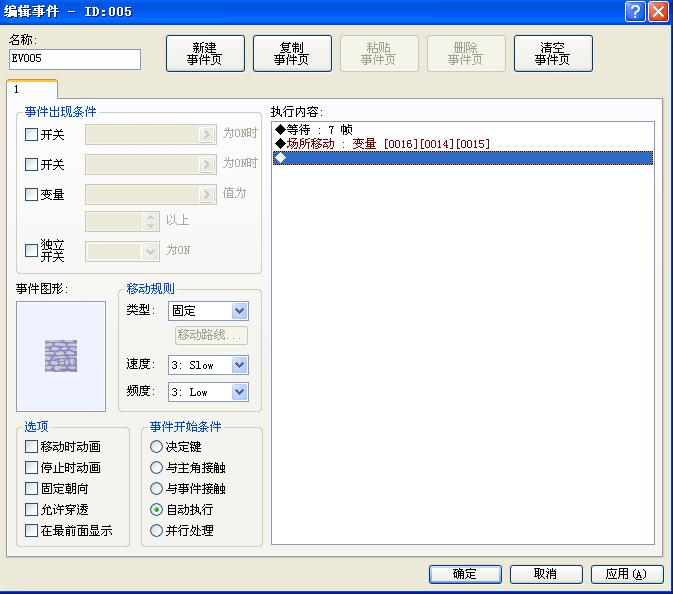Switch to event page tab 1
The width and height of the screenshot is (673, 594).
32,89
